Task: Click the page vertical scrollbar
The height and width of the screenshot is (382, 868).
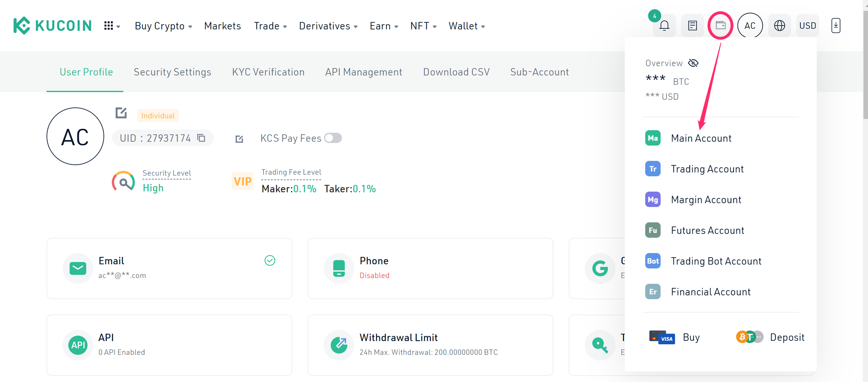Action: (865, 64)
